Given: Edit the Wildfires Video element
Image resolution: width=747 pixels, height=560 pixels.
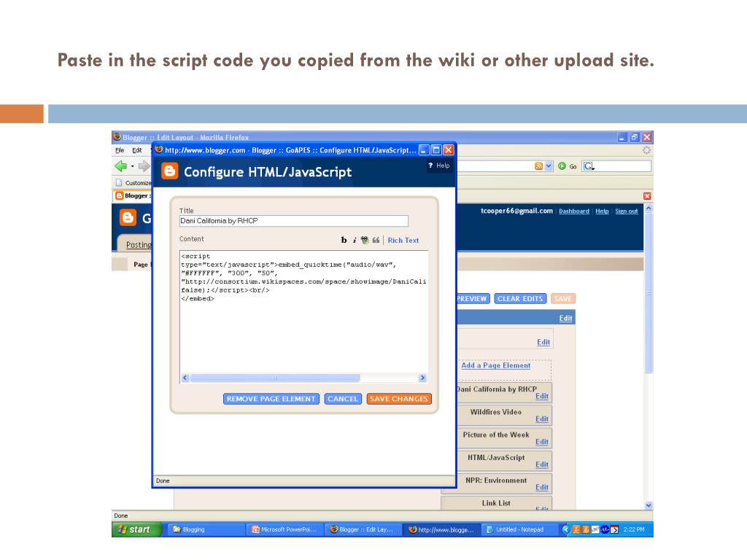Looking at the screenshot, I should tap(542, 419).
